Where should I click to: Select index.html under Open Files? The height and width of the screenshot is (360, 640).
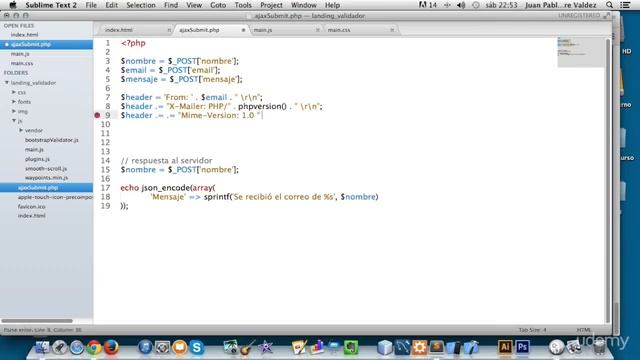click(24, 35)
